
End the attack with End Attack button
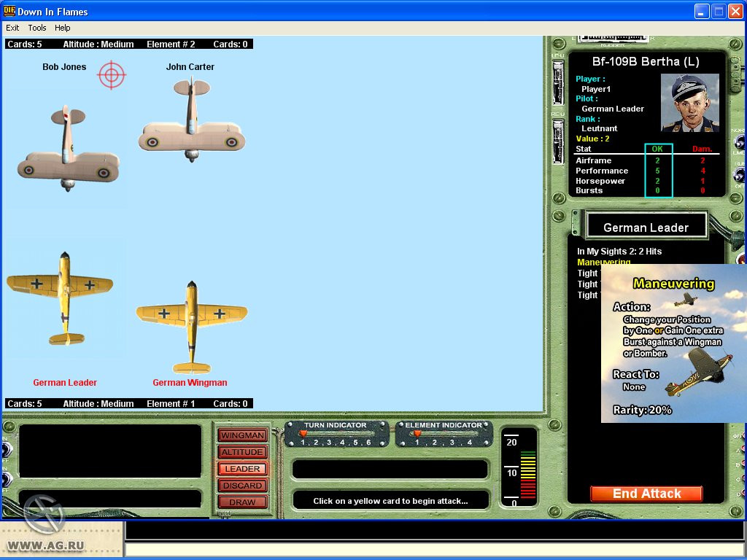[646, 494]
